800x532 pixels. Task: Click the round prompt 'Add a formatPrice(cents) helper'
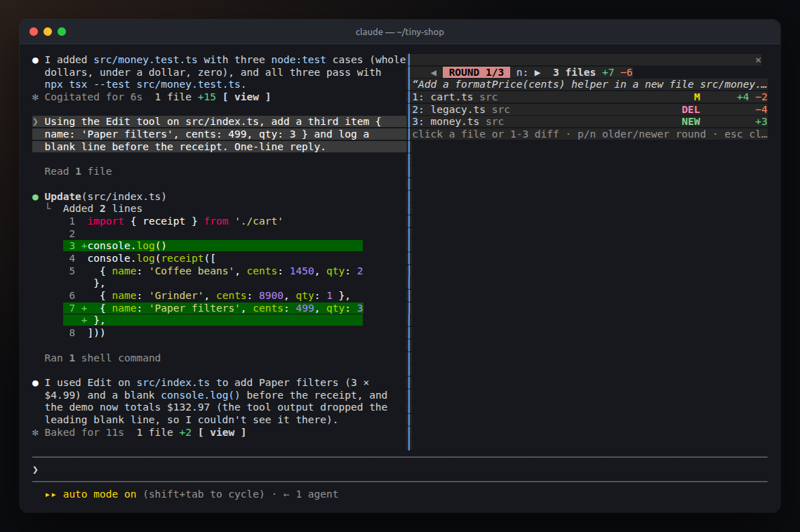589,85
